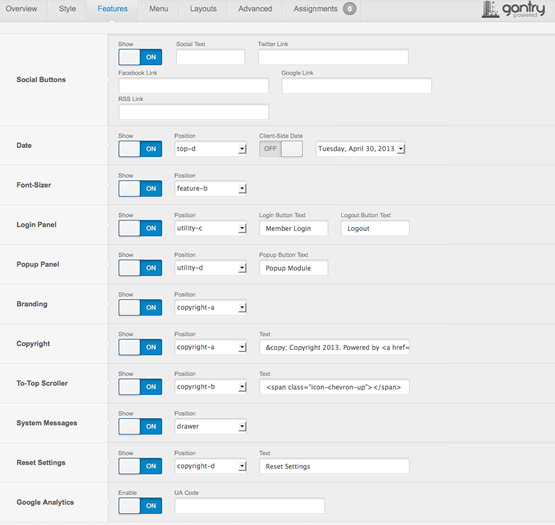Expand Reset Settings position dropdown copyright-d

[211, 466]
